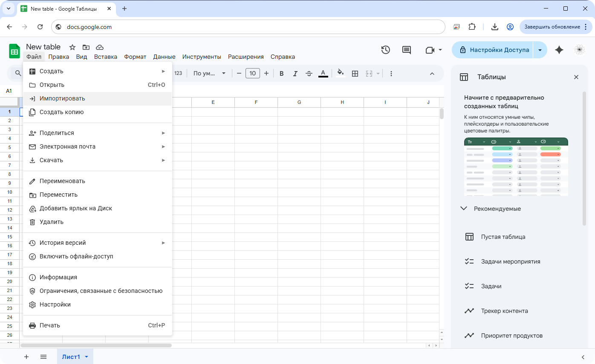
Task: Open the merge cells dropdown arrow
Action: (378, 74)
